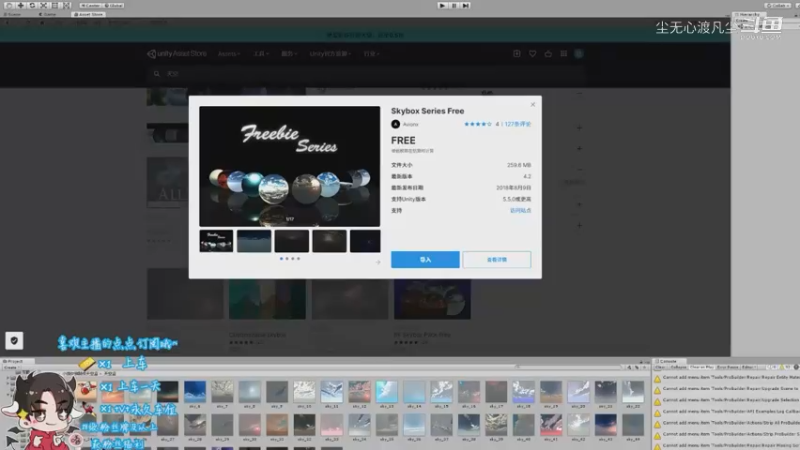This screenshot has width=800, height=450.
Task: Select the first Freebie Series thumbnail
Action: [216, 241]
